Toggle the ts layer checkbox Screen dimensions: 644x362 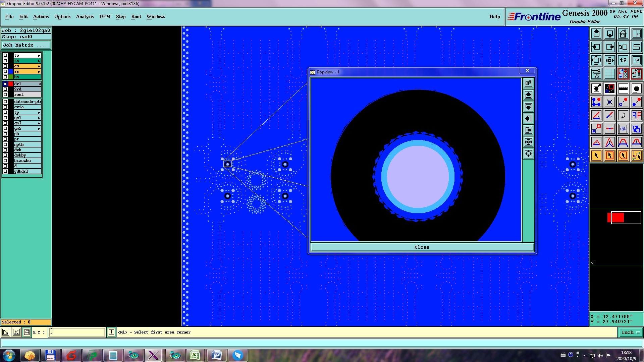coord(5,61)
